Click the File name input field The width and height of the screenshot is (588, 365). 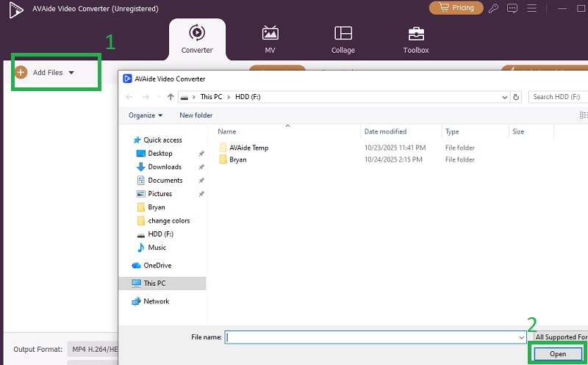tap(371, 337)
